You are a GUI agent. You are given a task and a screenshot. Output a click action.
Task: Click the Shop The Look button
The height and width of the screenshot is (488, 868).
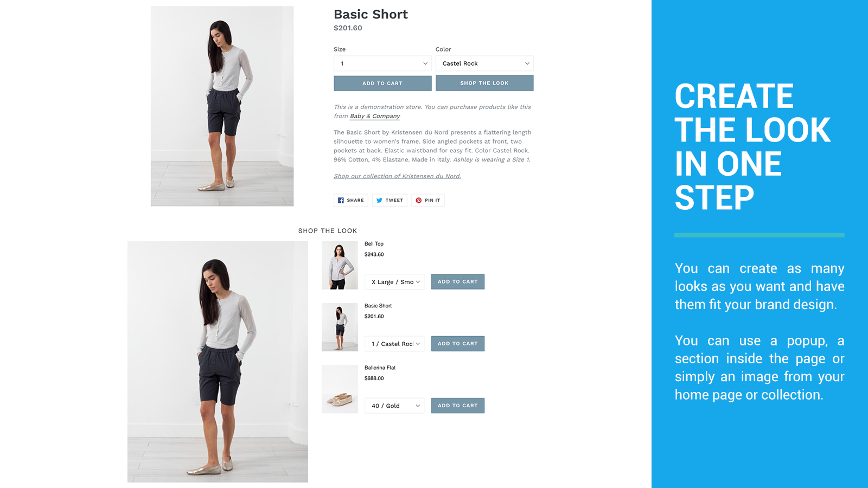tap(484, 83)
